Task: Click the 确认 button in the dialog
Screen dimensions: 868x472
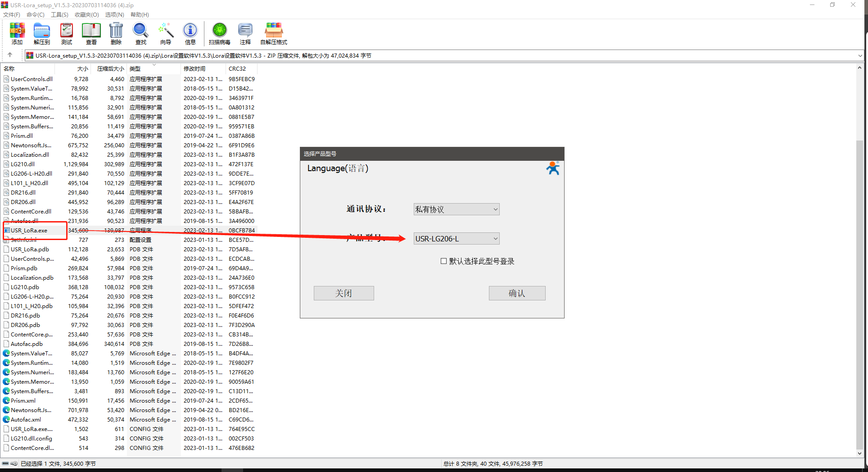Action: tap(517, 293)
